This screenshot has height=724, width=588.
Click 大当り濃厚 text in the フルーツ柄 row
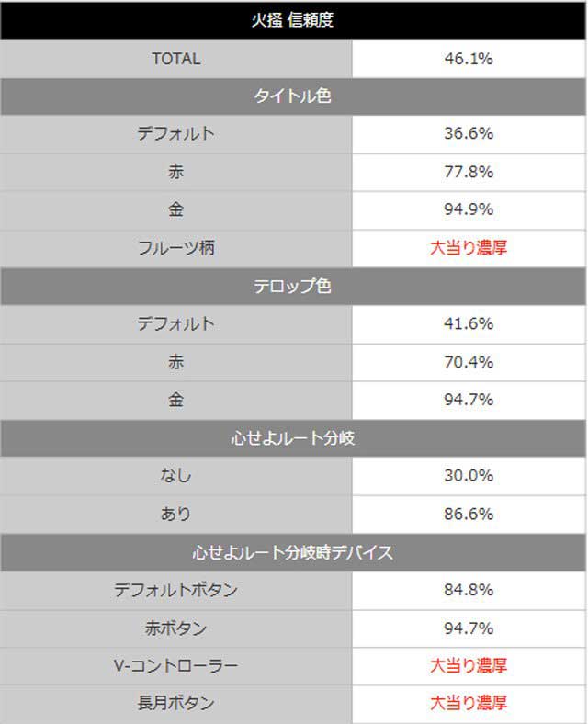(x=469, y=248)
